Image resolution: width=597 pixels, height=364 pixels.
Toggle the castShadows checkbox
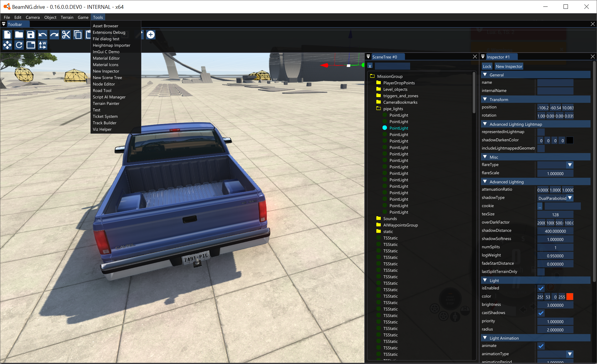click(x=541, y=313)
